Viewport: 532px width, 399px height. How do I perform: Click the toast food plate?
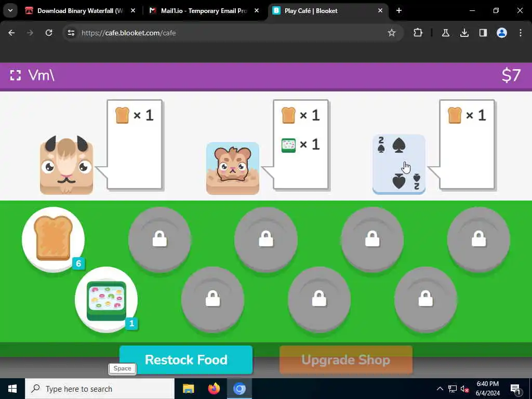pos(54,239)
